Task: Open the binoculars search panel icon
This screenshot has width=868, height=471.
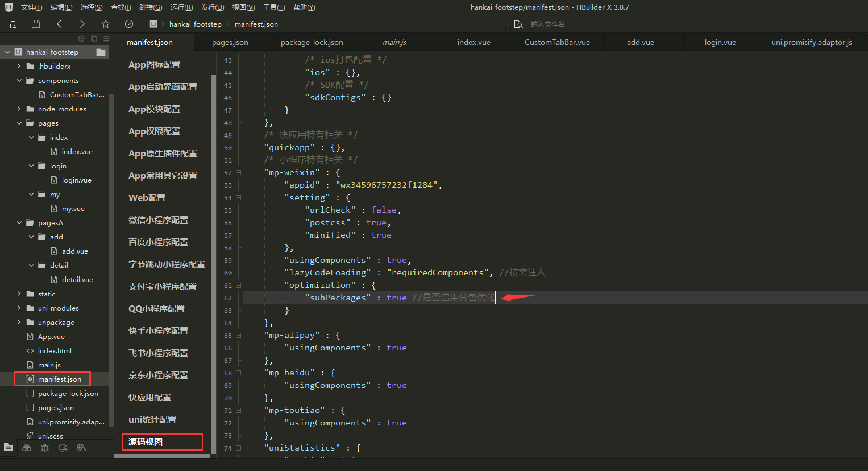Action: coord(27,448)
